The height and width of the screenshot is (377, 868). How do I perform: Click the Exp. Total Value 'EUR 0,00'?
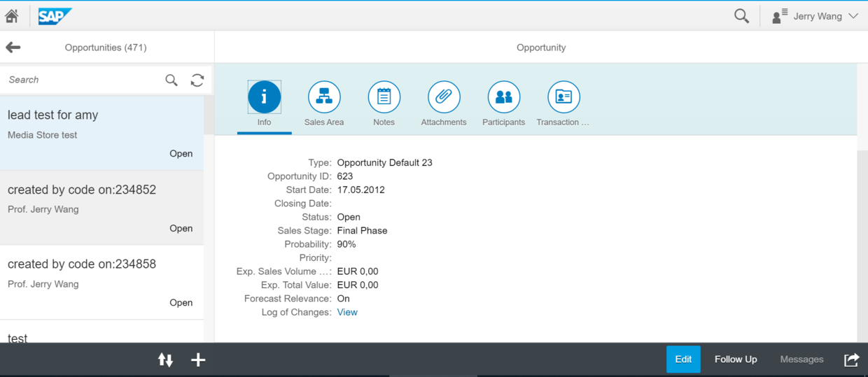pos(358,285)
